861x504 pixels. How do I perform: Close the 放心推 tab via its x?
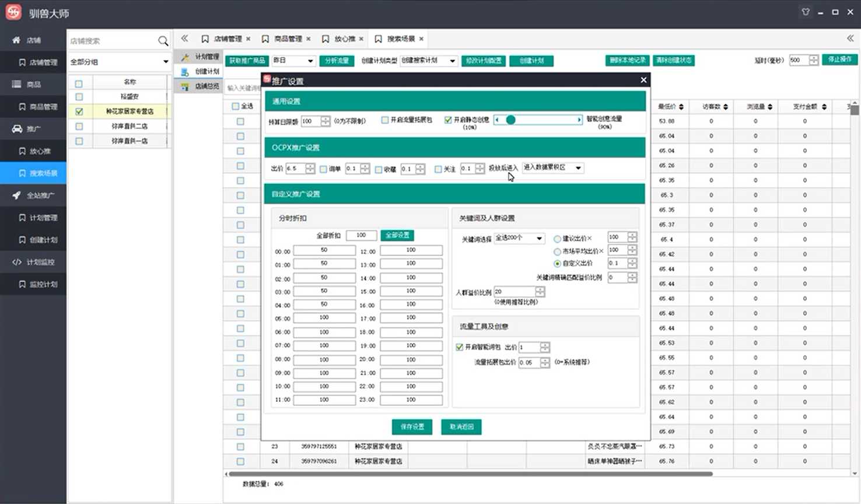point(361,39)
